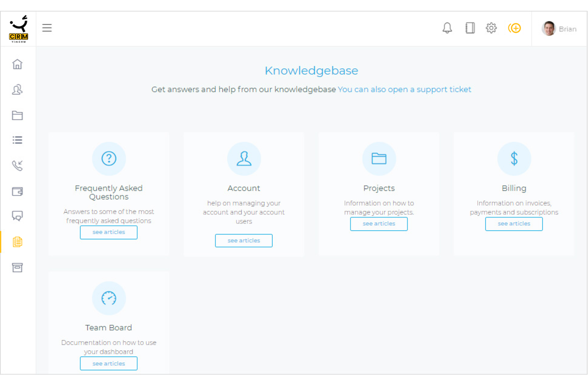Open the folder icon in the sidebar
This screenshot has height=375, width=588.
tap(17, 115)
